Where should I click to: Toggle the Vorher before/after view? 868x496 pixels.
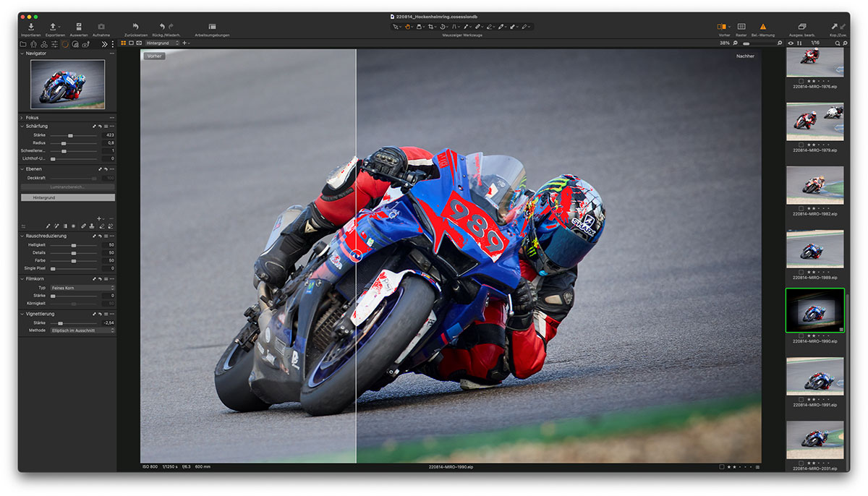tap(721, 27)
